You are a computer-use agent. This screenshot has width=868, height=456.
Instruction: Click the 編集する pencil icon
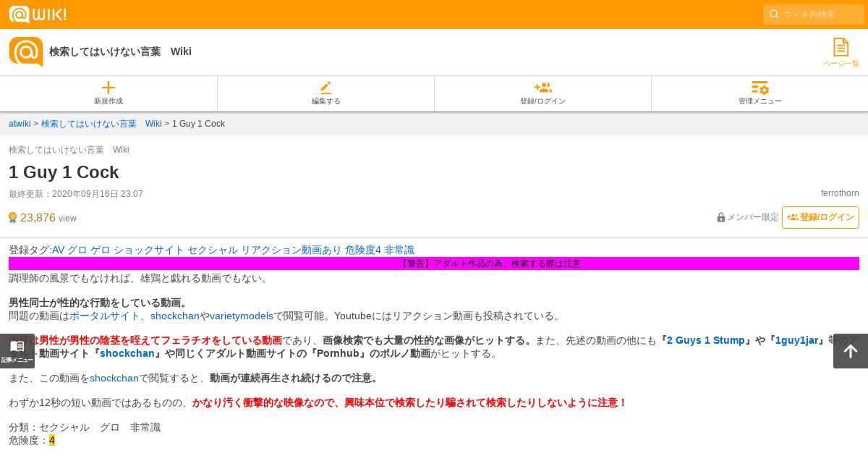point(325,88)
